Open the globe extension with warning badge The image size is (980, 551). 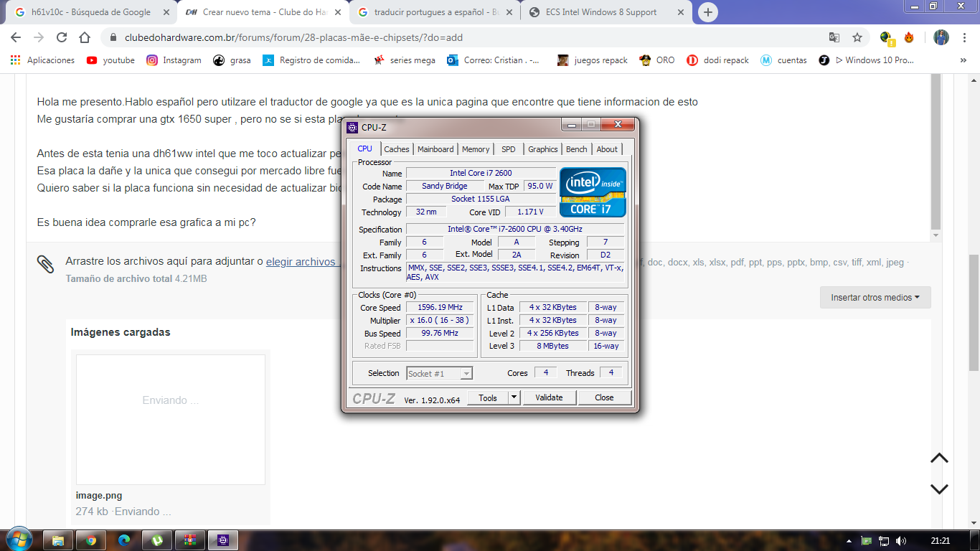click(887, 37)
